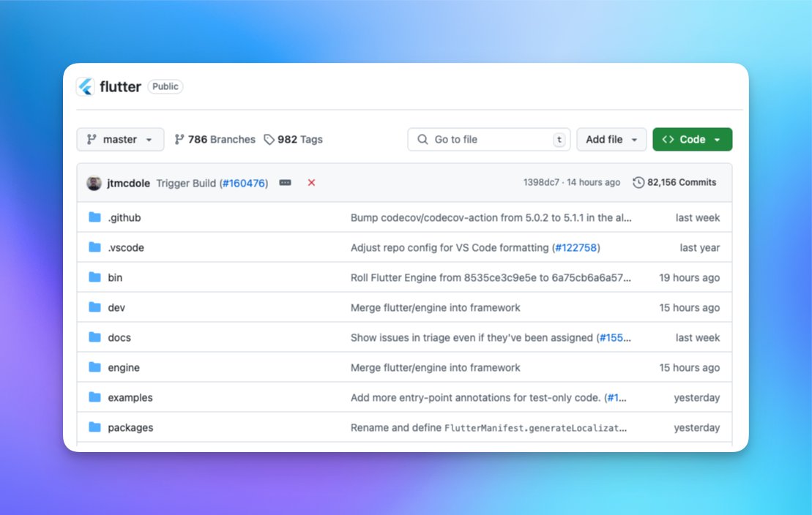Viewport: 812px width, 515px height.
Task: Focus the Go to file search field
Action: point(488,139)
